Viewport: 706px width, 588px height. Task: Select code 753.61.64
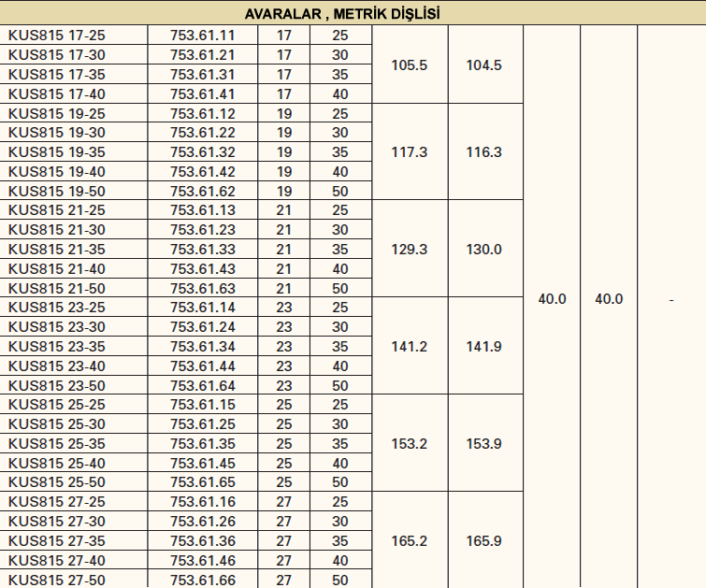pyautogui.click(x=203, y=386)
